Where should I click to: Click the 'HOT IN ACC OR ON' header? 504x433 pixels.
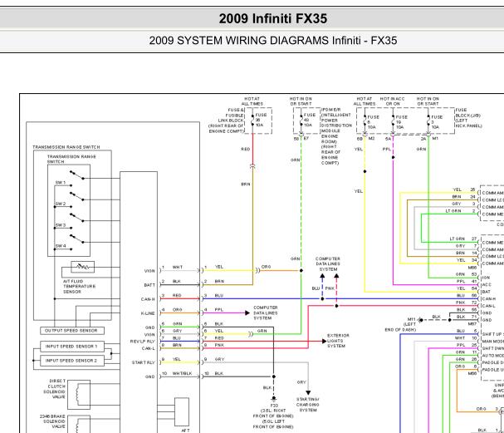pos(393,101)
